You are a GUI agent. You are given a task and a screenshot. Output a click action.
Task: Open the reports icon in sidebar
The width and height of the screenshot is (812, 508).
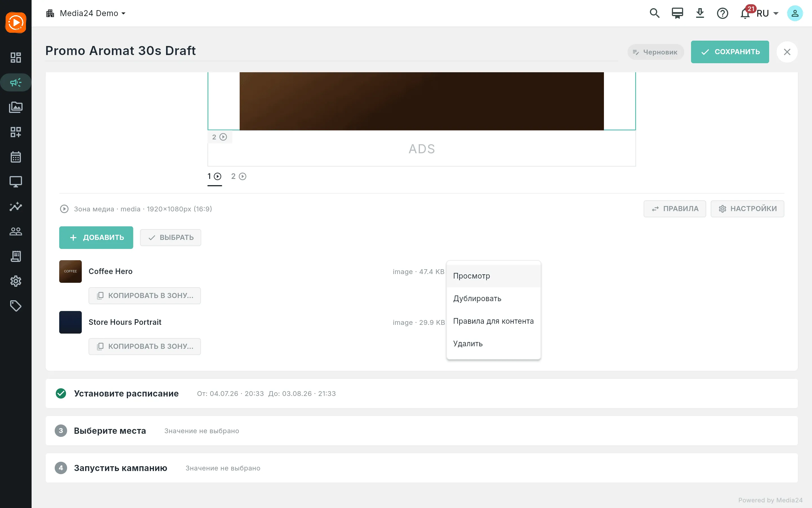(x=16, y=256)
